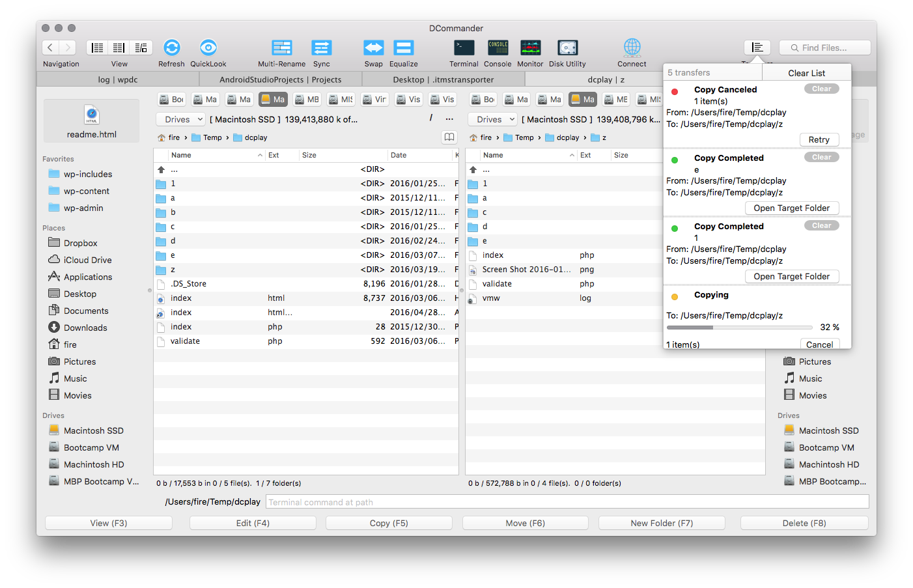Select Dropbox in left sidebar
This screenshot has height=588, width=913.
click(x=81, y=243)
